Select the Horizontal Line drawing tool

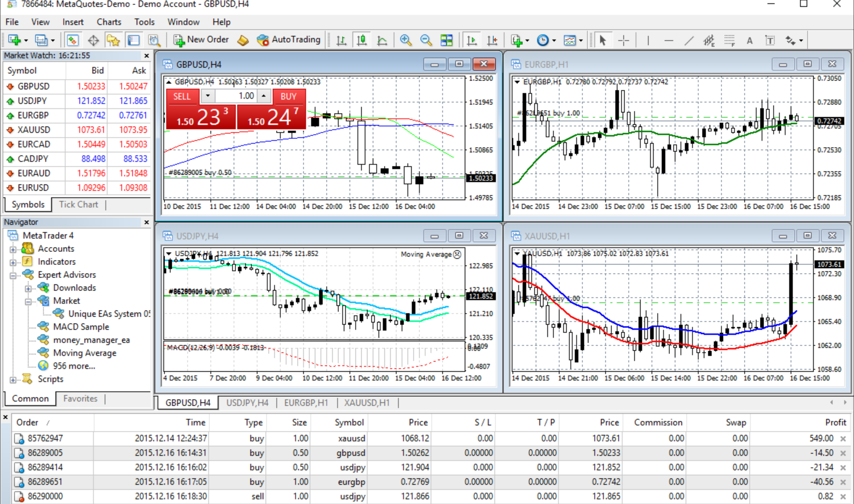click(x=669, y=40)
